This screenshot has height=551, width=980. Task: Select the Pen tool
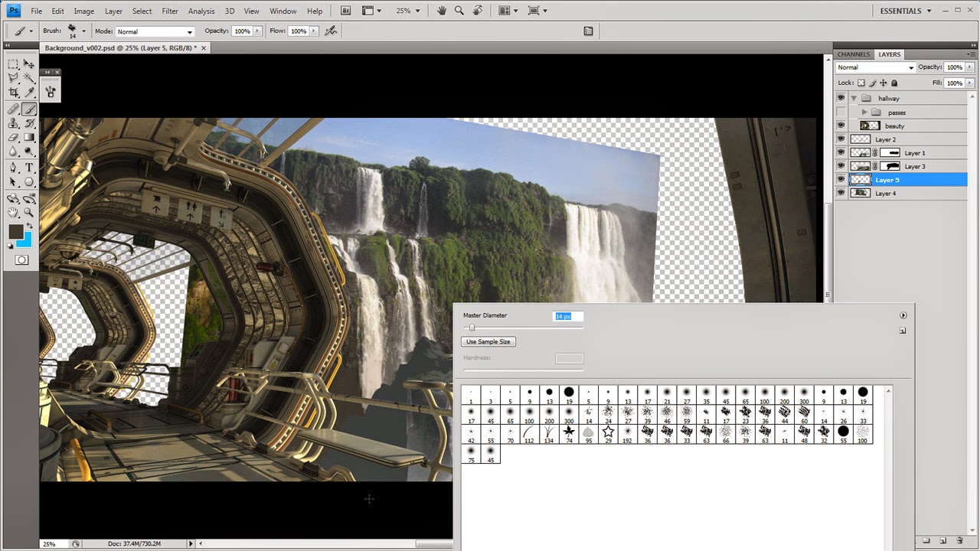[13, 168]
